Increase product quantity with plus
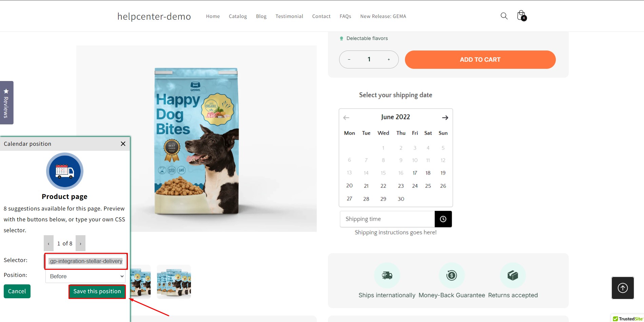 389,59
